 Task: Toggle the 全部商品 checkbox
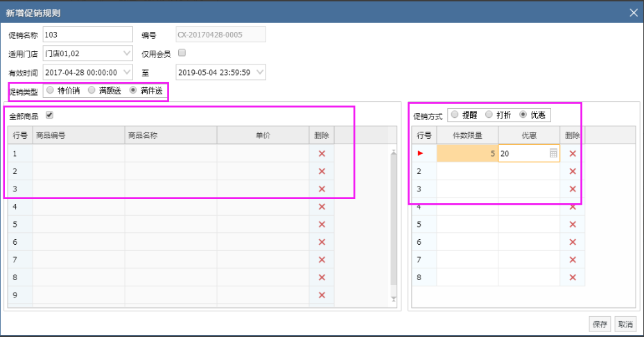click(x=50, y=115)
